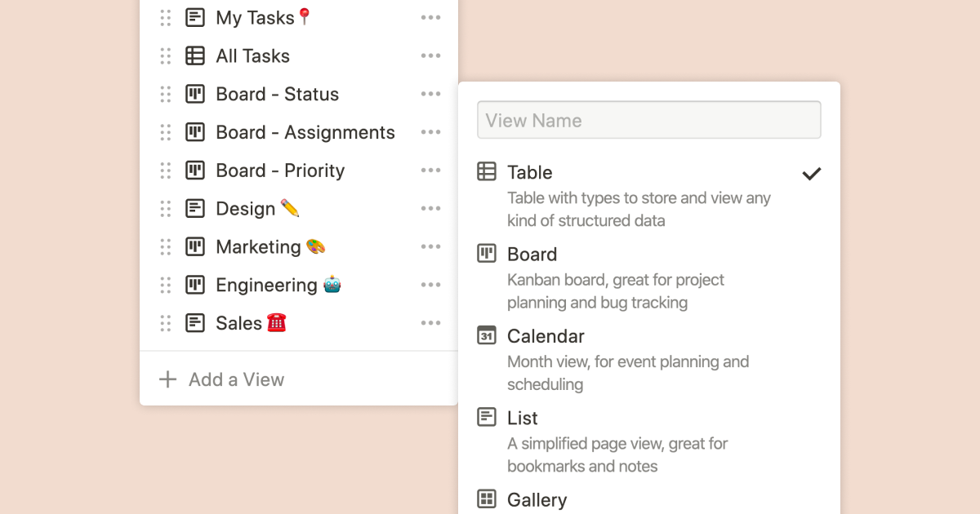Click the Kanban Board icon in the popup

(487, 254)
